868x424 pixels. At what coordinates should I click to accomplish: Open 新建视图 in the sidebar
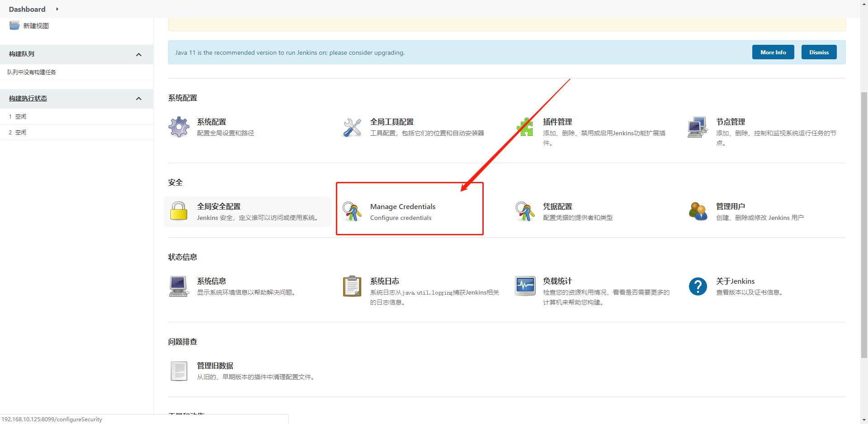pyautogui.click(x=36, y=26)
